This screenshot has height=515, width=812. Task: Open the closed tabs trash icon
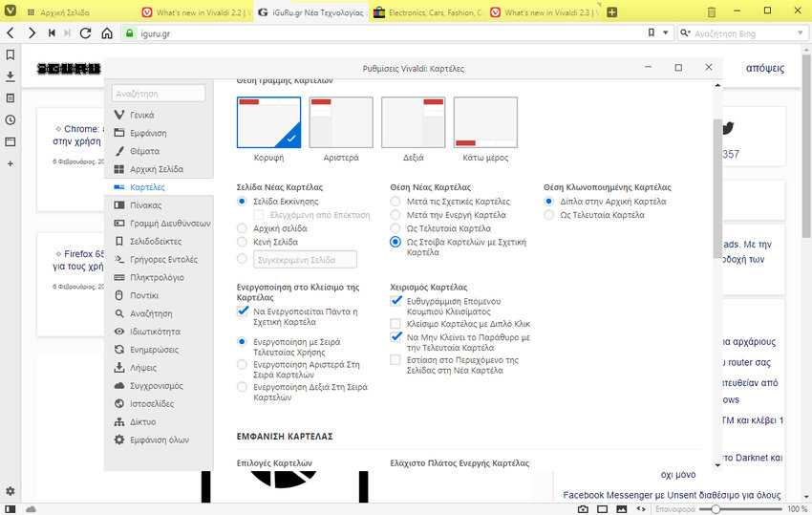tap(711, 12)
